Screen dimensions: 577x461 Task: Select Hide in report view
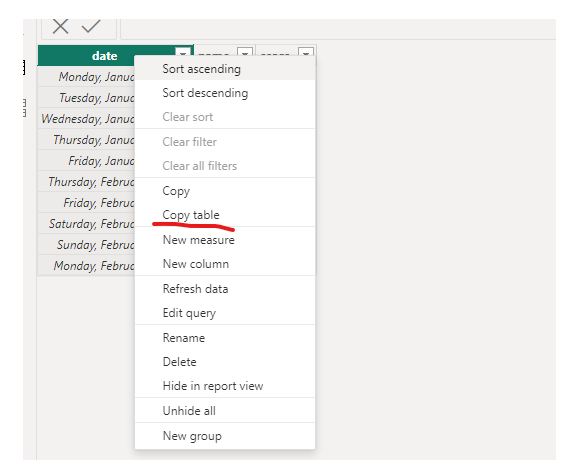[x=225, y=385]
